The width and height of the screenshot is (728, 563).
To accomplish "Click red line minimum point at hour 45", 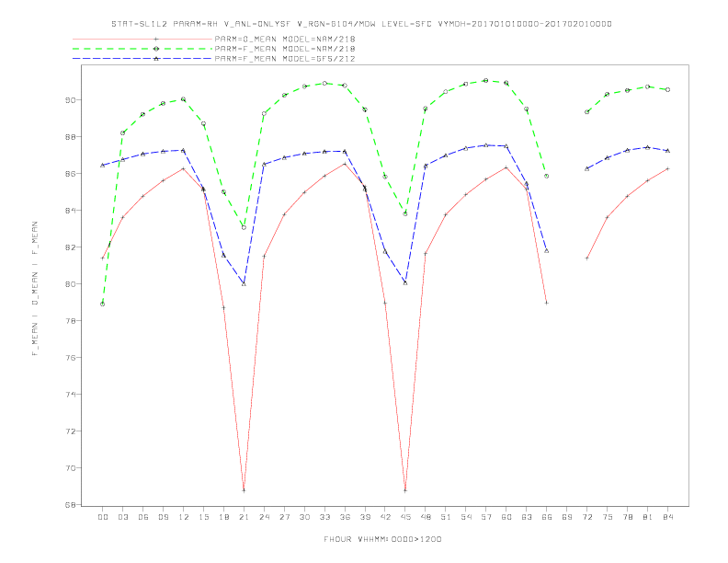I will tap(405, 490).
